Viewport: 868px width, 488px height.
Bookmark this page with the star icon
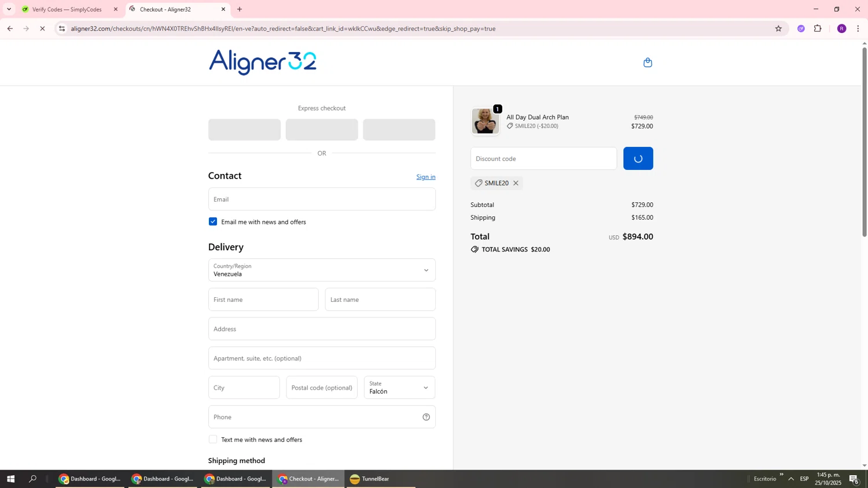[778, 28]
